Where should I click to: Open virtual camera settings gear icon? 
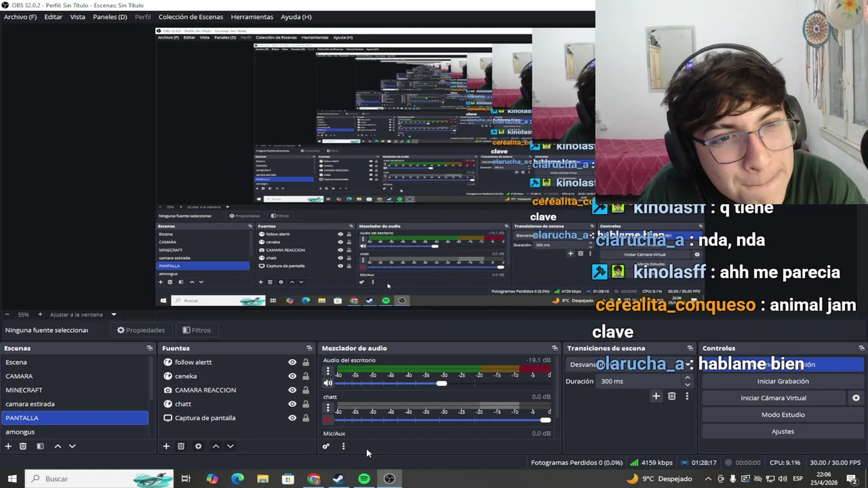[x=856, y=398]
